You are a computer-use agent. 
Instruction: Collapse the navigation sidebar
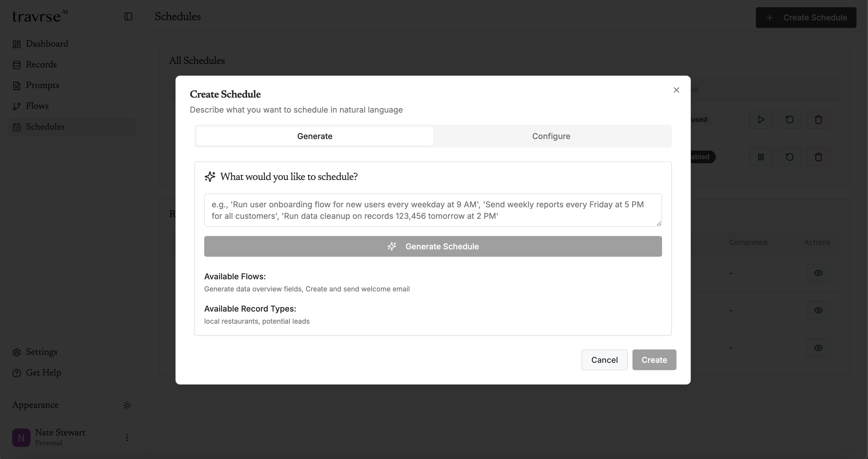pyautogui.click(x=128, y=16)
